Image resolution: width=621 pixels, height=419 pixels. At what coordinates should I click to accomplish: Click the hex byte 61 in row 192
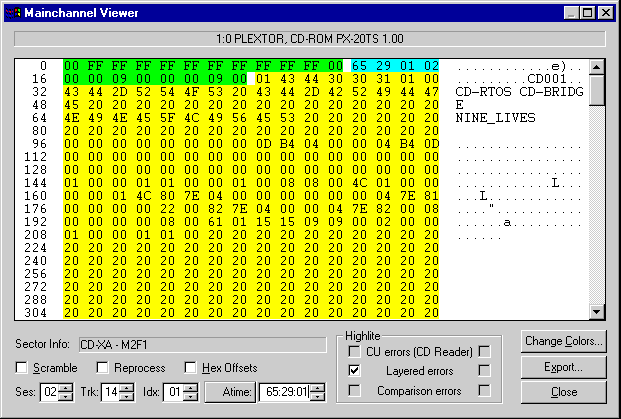pos(215,222)
